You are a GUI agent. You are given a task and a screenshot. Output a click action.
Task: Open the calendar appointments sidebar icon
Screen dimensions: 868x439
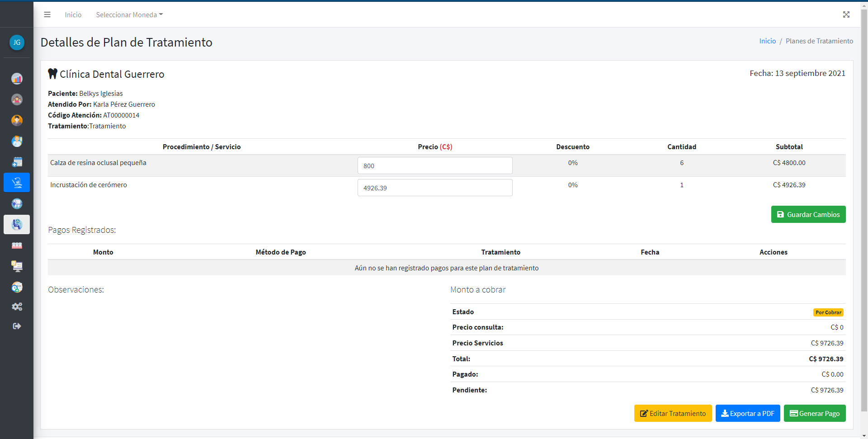tap(17, 162)
